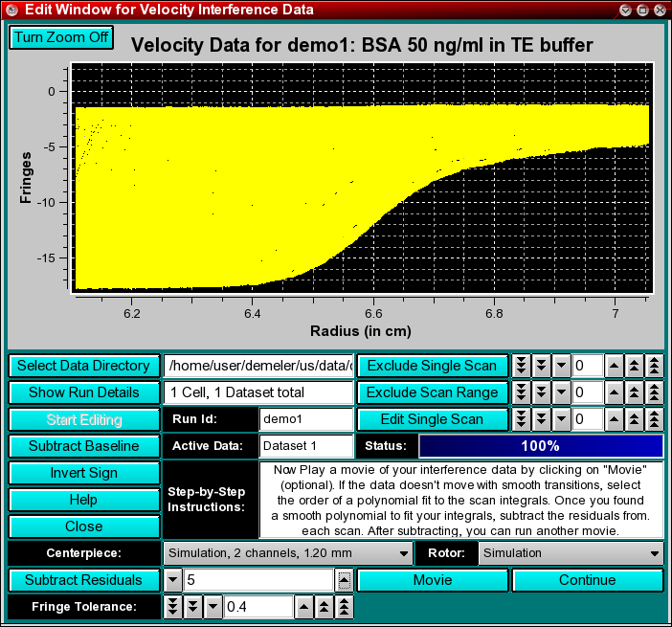
Task: Click the Subtract Baseline button
Action: (84, 446)
